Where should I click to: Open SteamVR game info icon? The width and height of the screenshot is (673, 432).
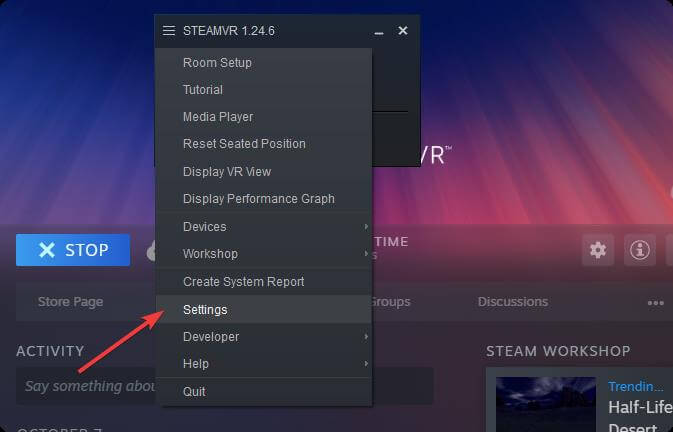tap(640, 250)
